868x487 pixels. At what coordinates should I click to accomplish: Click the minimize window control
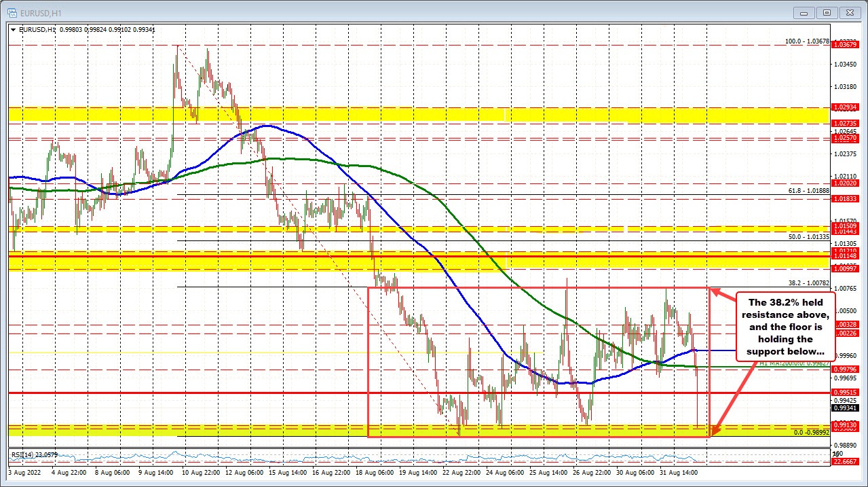(803, 12)
